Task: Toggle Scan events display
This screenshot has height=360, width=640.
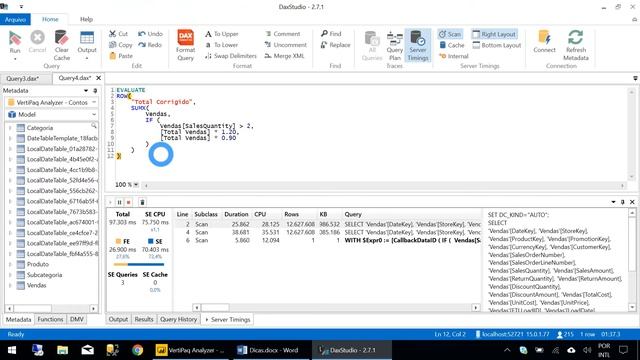Action: coord(450,34)
